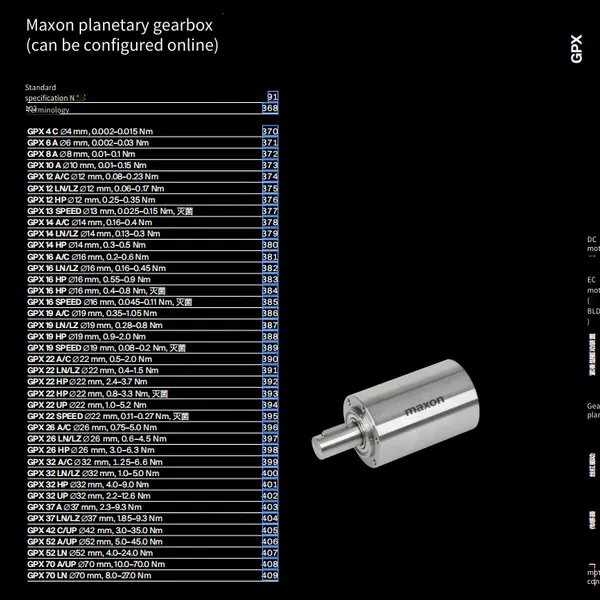Select 'GPX 26 LN/LZ Ø26 mm' entry

click(97, 439)
